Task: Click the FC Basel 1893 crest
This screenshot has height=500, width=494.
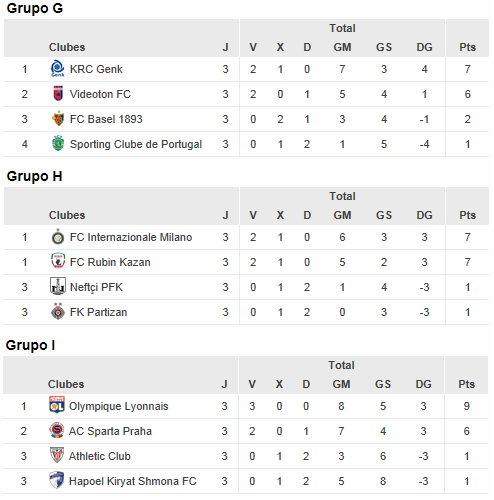Action: pyautogui.click(x=58, y=119)
